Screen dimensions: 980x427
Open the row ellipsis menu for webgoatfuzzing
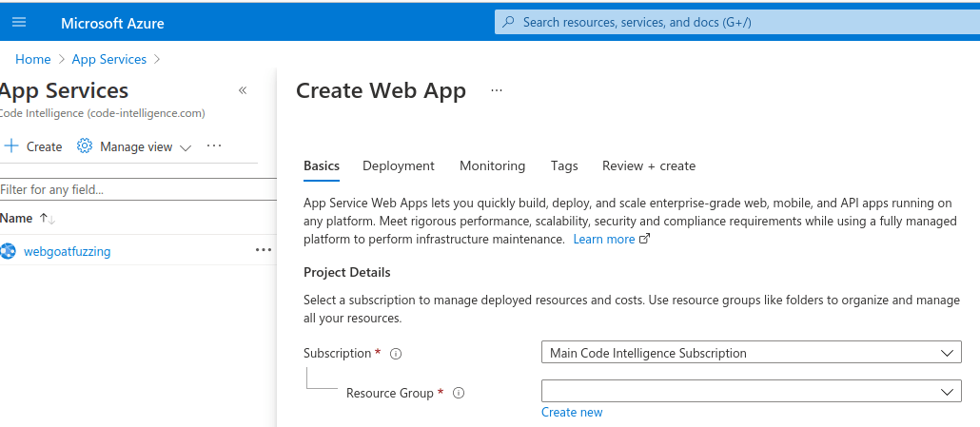click(264, 250)
